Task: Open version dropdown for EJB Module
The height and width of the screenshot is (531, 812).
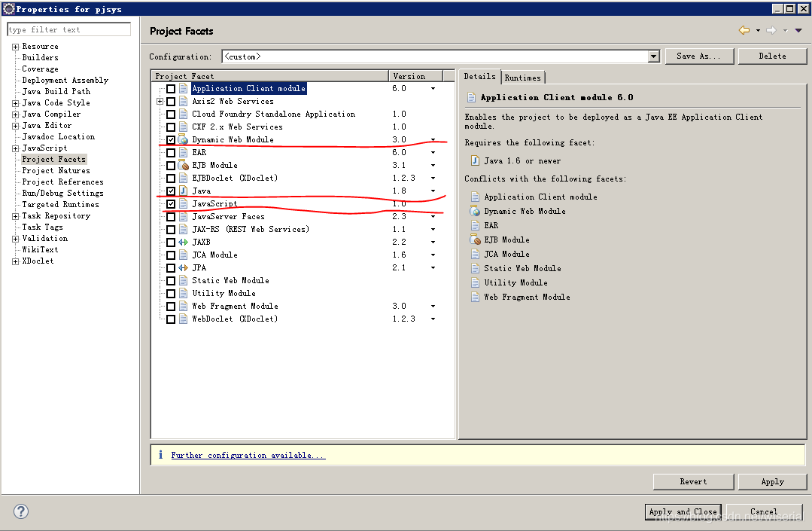Action: coord(433,165)
